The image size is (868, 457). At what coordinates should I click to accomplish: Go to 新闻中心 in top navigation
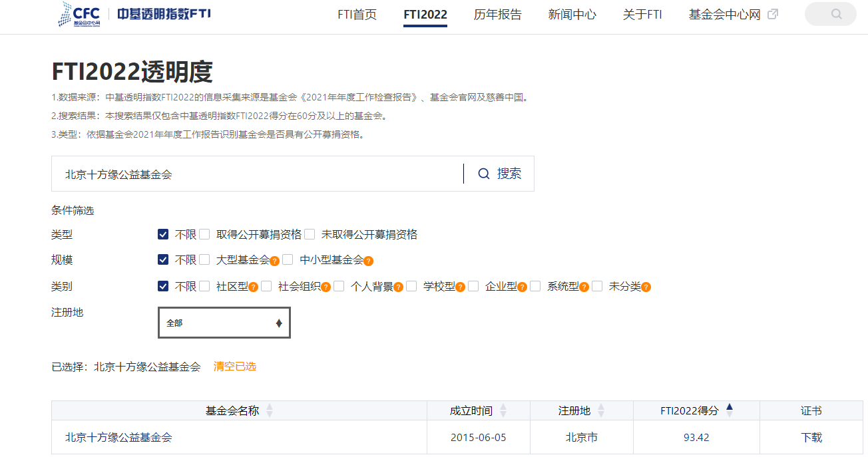[572, 15]
